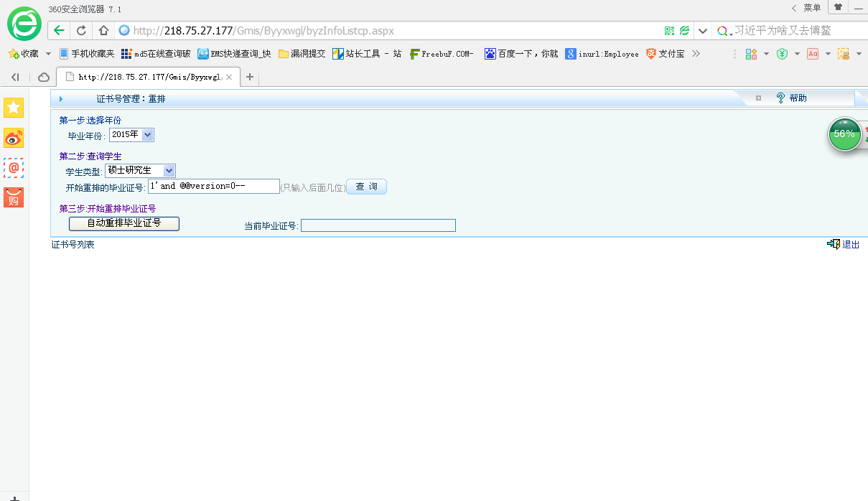Click the 查询 query button
The image size is (868, 501).
coord(367,187)
